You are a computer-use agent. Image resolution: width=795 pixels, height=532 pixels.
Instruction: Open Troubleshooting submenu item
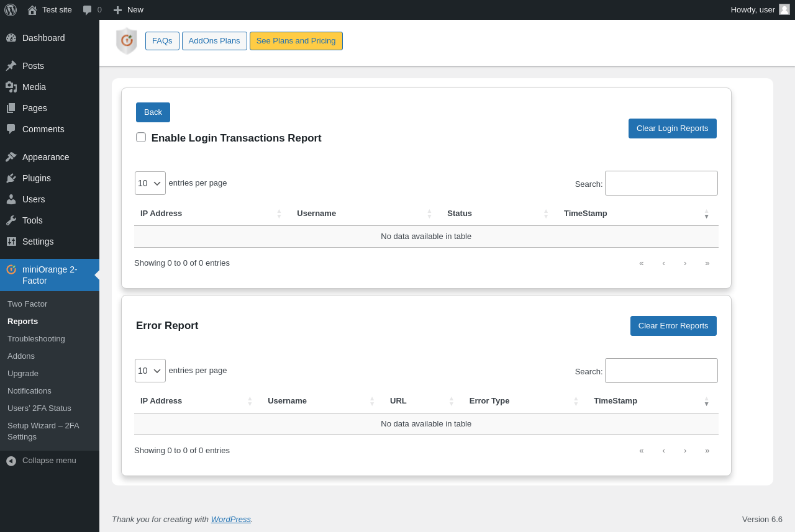[36, 339]
